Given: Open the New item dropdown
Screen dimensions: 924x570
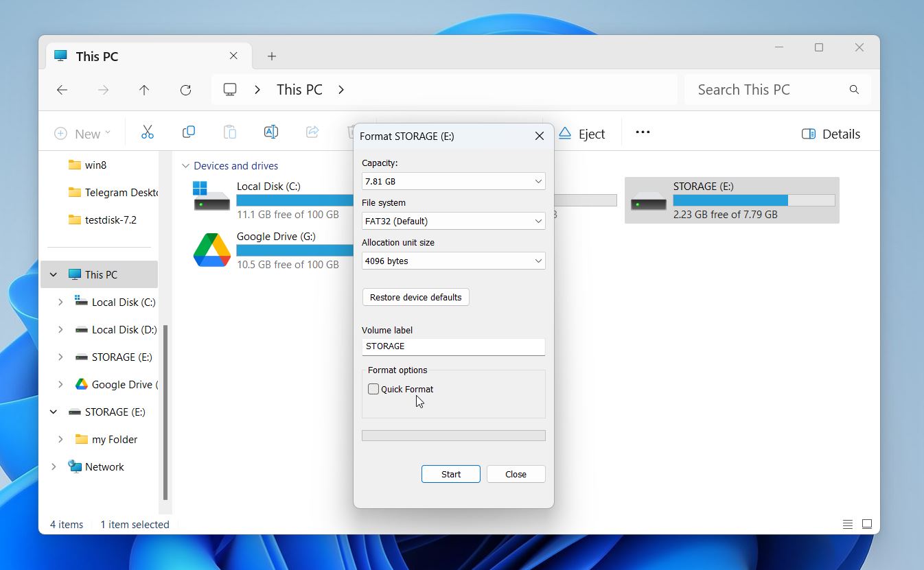Looking at the screenshot, I should tap(82, 134).
